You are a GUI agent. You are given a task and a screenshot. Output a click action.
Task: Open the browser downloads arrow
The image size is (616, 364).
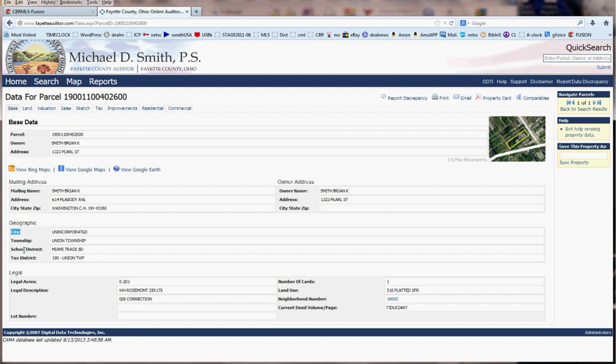(593, 23)
